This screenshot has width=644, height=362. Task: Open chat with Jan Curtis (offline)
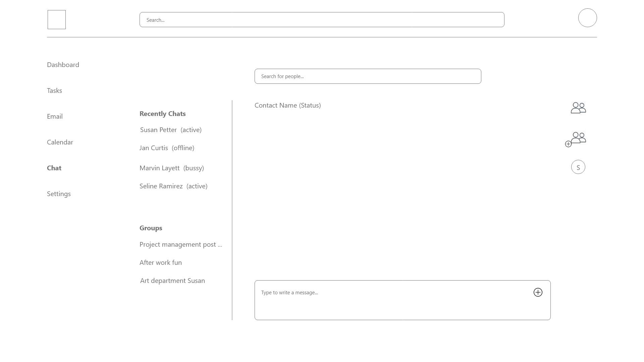click(167, 148)
